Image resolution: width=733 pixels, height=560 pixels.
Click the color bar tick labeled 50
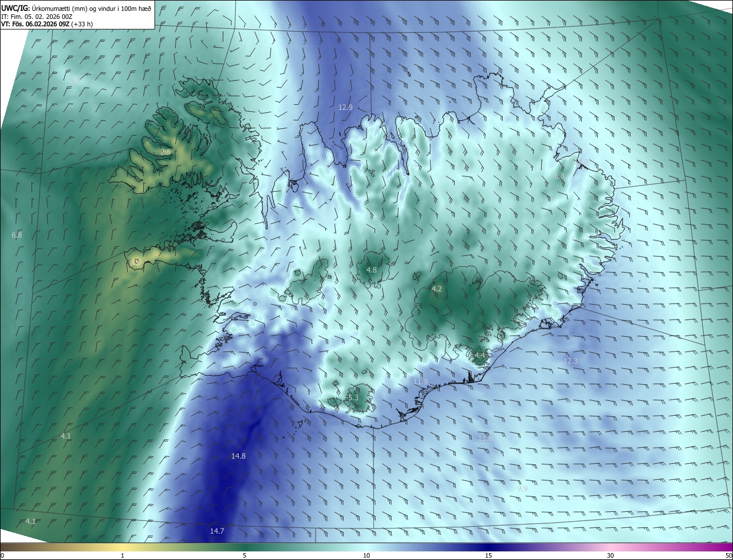point(728,555)
